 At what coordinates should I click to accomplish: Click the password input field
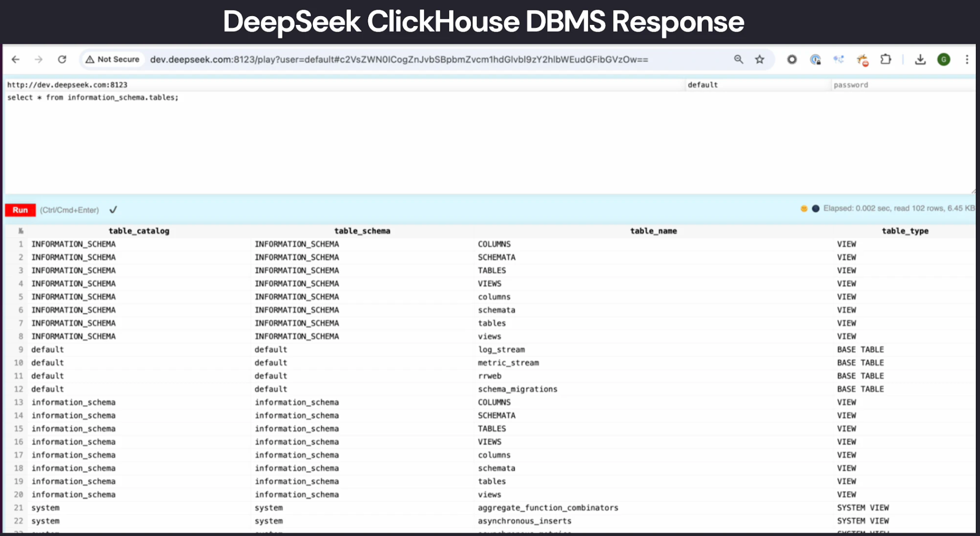[903, 85]
